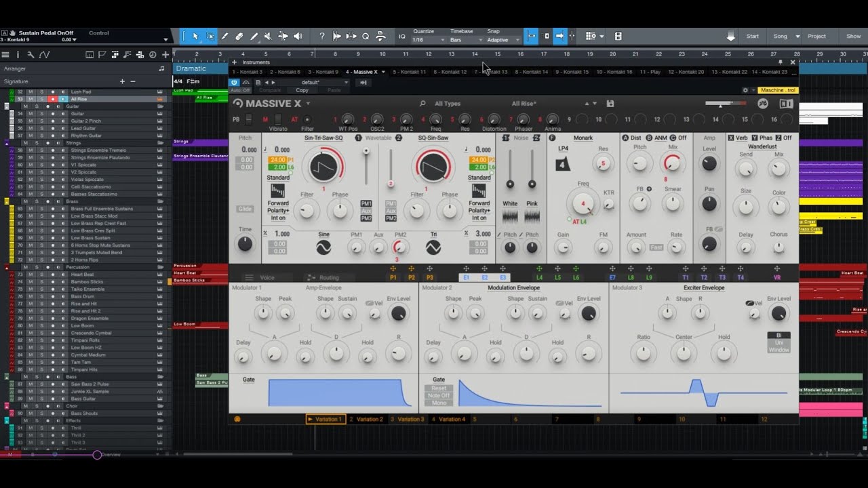Select the Listen tool speaker icon

[x=298, y=37]
